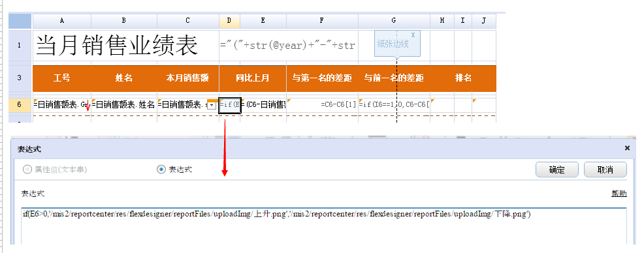Select the 表达式 radio option
The width and height of the screenshot is (644, 253).
coord(174,170)
